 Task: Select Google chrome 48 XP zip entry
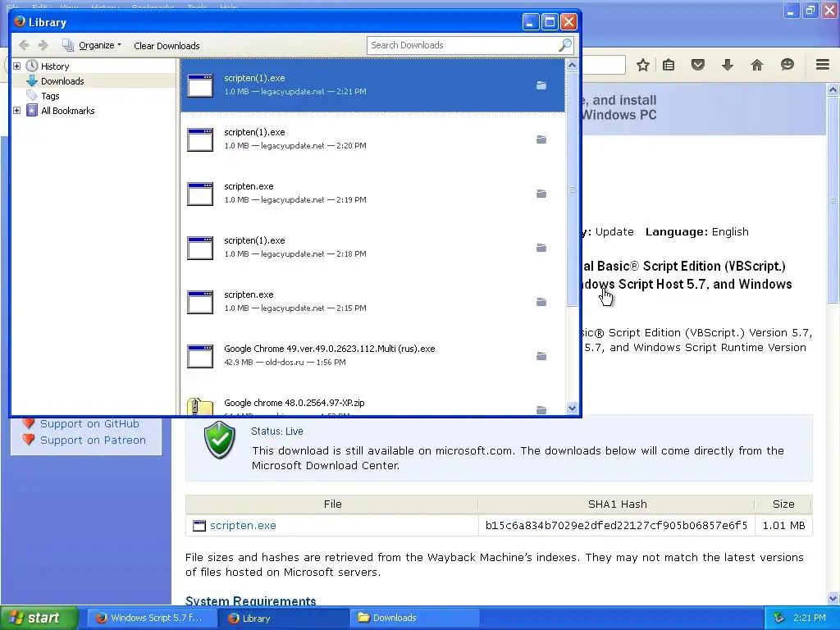(372, 399)
